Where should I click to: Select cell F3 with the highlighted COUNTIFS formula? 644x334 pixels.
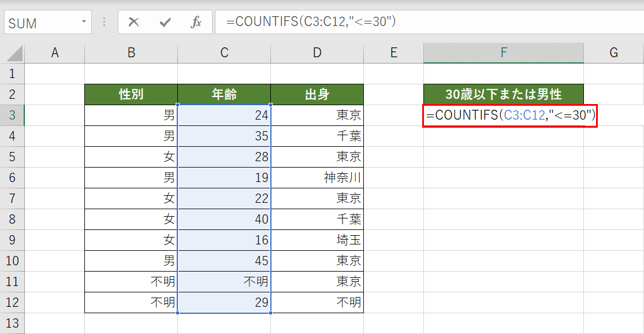(503, 115)
